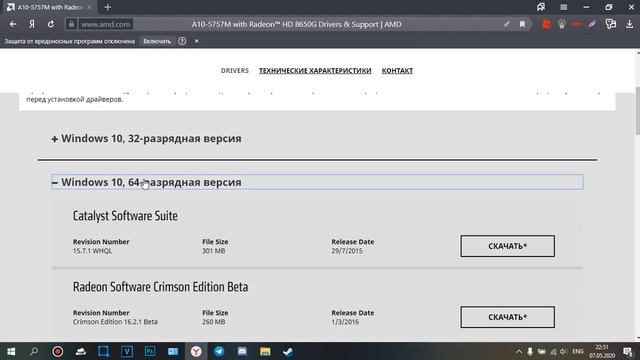Open File Explorer from the taskbar
640x360 pixels.
tap(265, 351)
